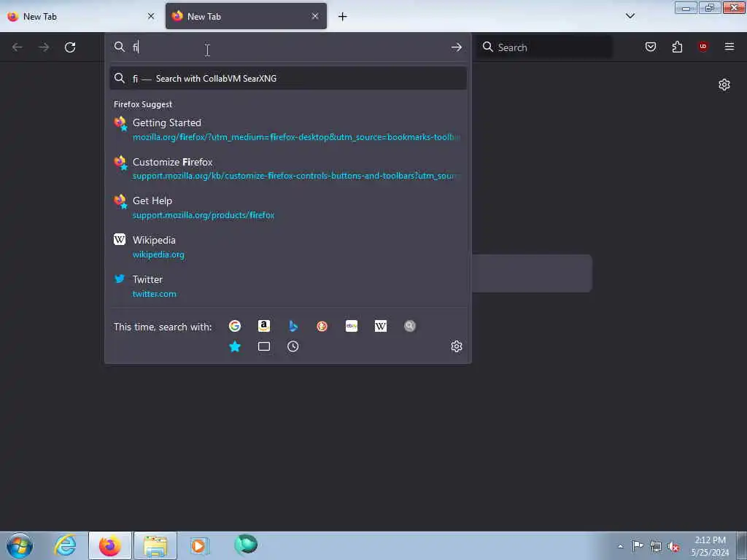Viewport: 747px width, 560px height.
Task: Personalize new tab with gear icon
Action: pyautogui.click(x=724, y=85)
